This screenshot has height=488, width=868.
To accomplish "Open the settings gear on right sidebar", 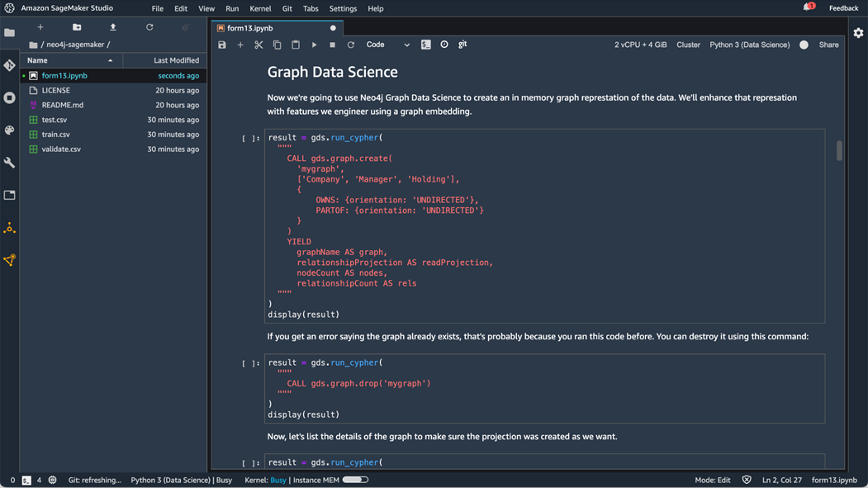I will point(858,33).
